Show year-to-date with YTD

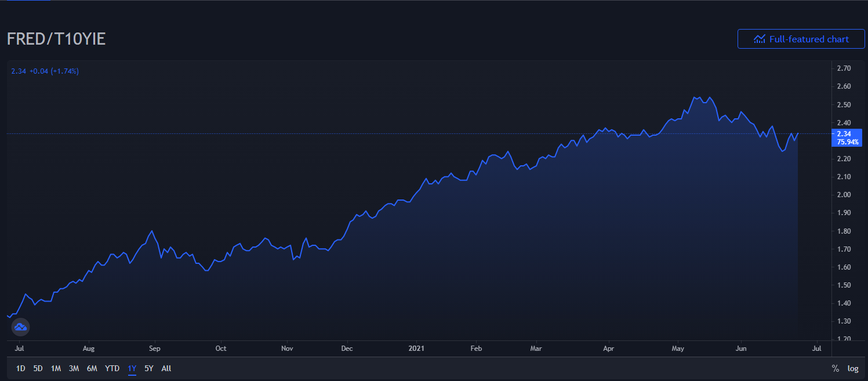112,368
